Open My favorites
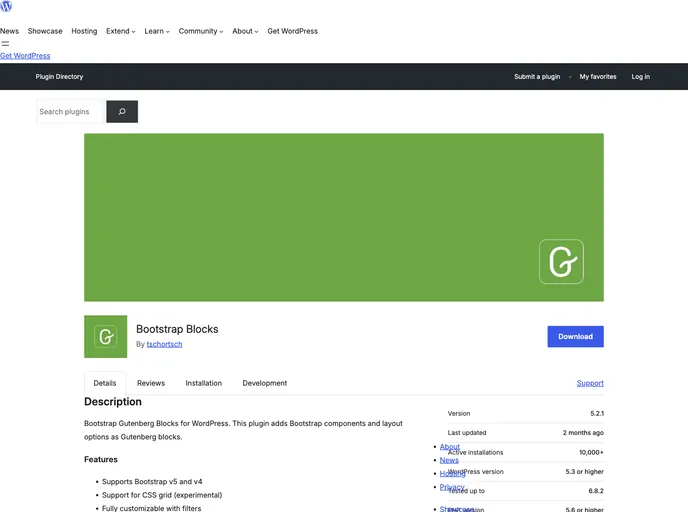Image resolution: width=688 pixels, height=512 pixels. (x=598, y=77)
